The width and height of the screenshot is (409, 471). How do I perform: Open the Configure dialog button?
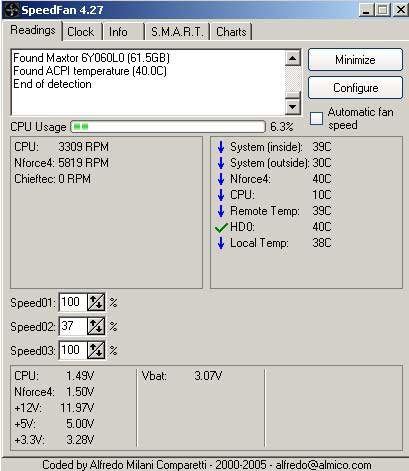[x=355, y=88]
